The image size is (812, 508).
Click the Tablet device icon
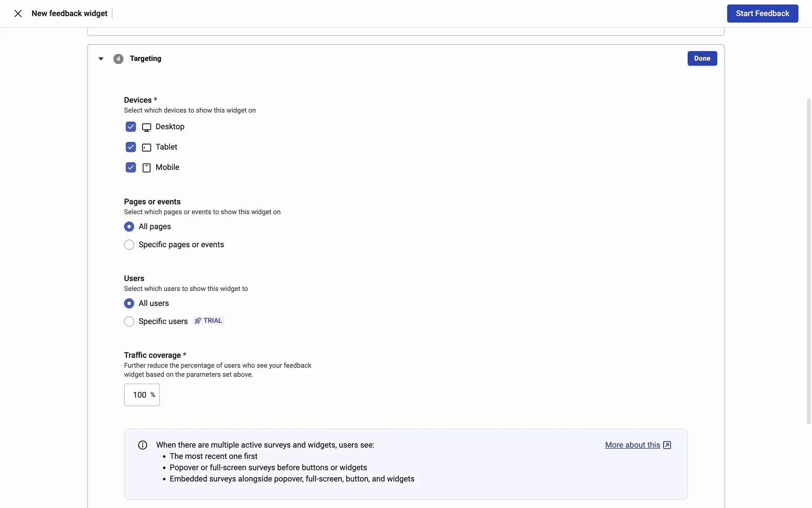(x=146, y=147)
